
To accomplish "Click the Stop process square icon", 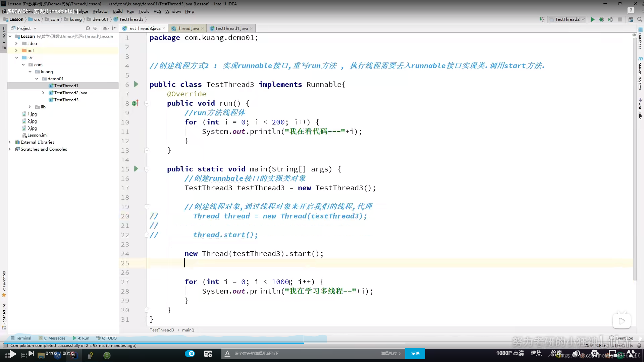I will tap(620, 19).
